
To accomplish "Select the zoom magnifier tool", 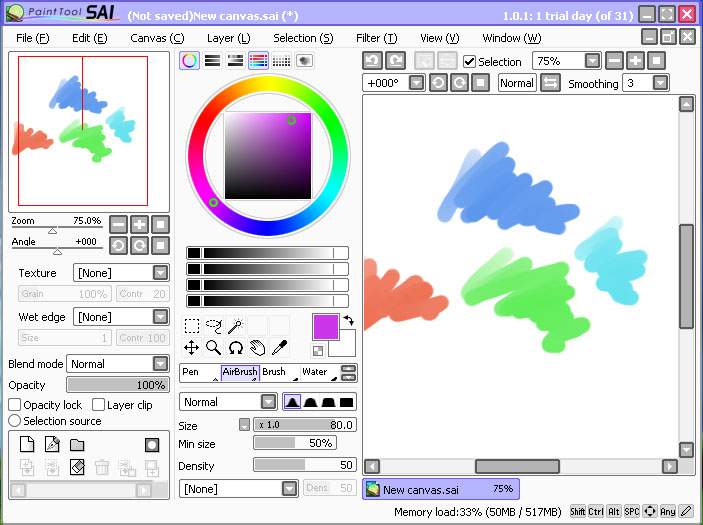I will [x=213, y=347].
